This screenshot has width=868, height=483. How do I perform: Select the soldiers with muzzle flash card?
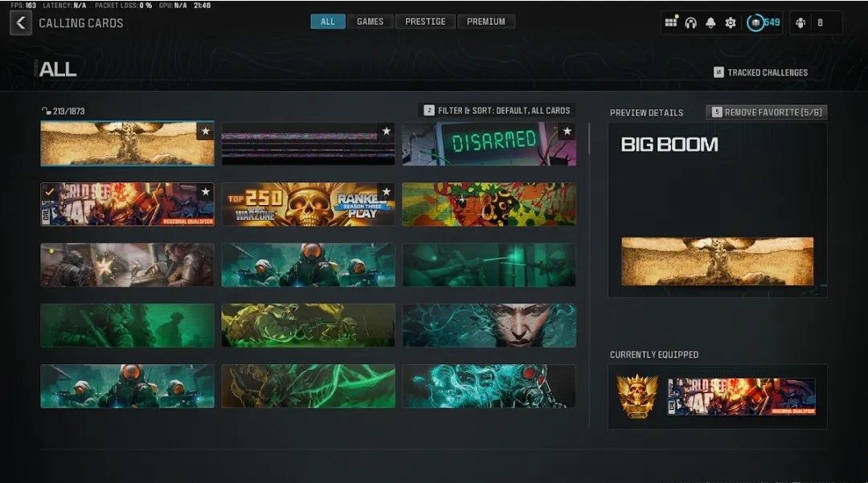(127, 265)
